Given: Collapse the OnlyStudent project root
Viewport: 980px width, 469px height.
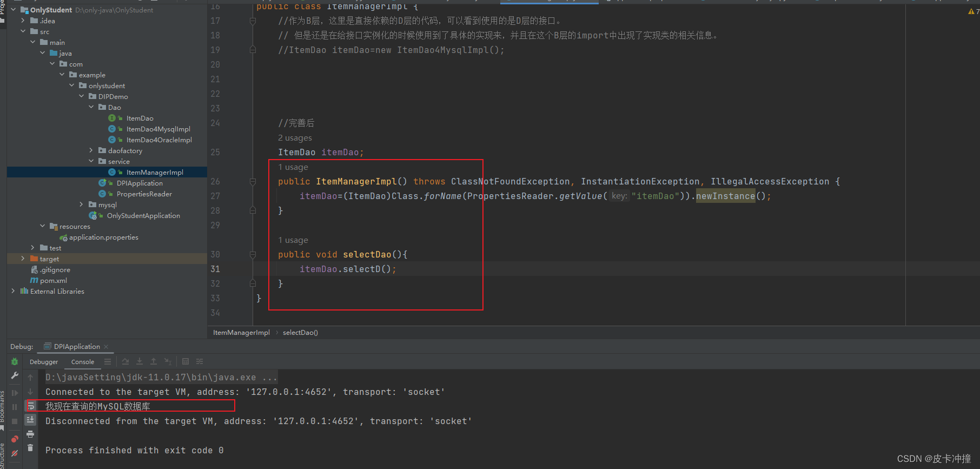Looking at the screenshot, I should tap(14, 10).
